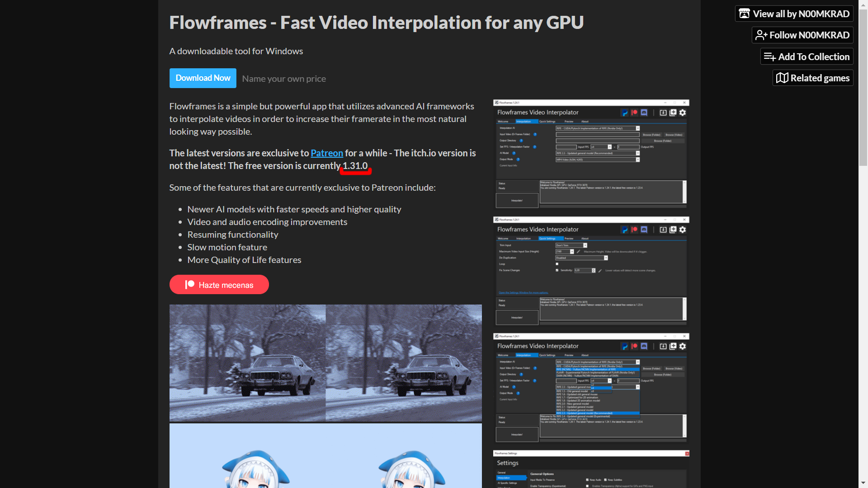868x488 pixels.
Task: Open the Discord icon in Flowframes toolbar
Action: 644,113
